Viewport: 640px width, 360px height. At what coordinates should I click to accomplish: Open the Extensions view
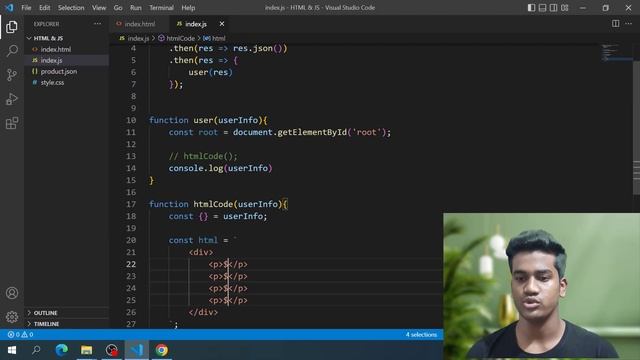12,123
